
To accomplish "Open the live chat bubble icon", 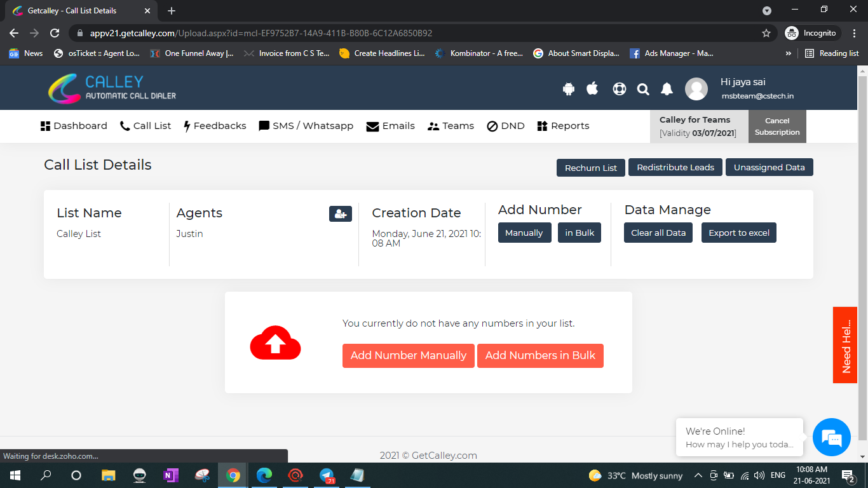I will coord(832,437).
